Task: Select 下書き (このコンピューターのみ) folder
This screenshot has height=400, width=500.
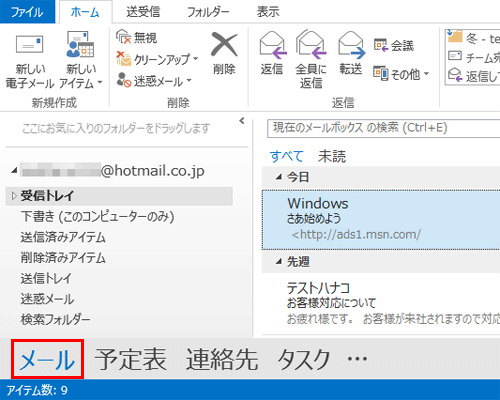Action: [x=98, y=217]
